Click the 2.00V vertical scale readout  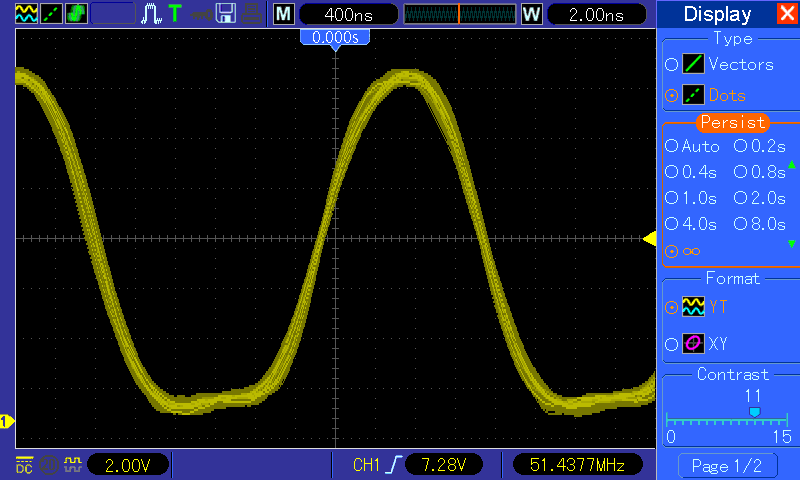[128, 465]
